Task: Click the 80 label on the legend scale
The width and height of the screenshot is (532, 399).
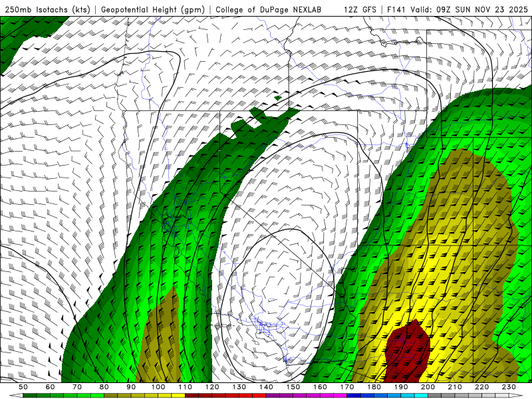Action: [x=104, y=387]
